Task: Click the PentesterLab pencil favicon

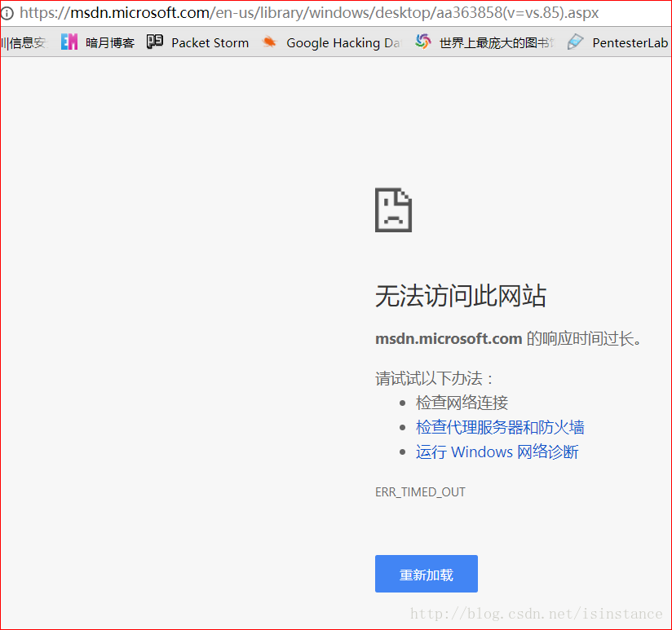Action: (575, 42)
